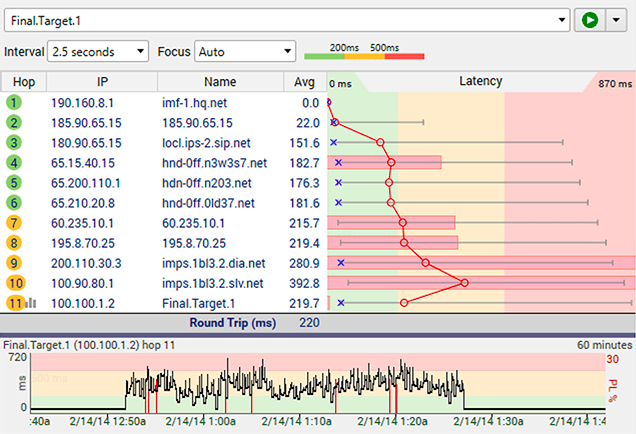636x434 pixels.
Task: Select hop 10 yellow circle icon
Action: (x=15, y=283)
